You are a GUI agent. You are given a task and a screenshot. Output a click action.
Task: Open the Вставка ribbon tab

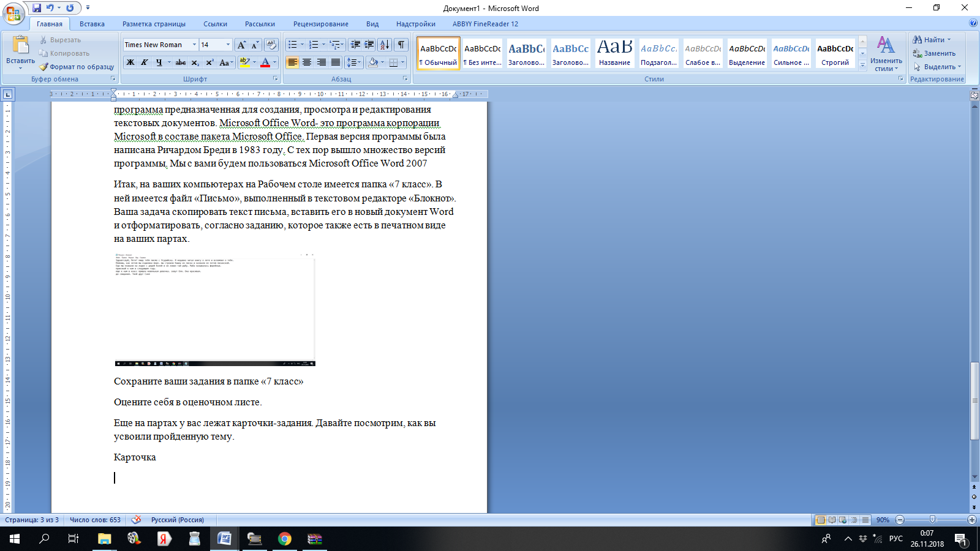click(92, 24)
